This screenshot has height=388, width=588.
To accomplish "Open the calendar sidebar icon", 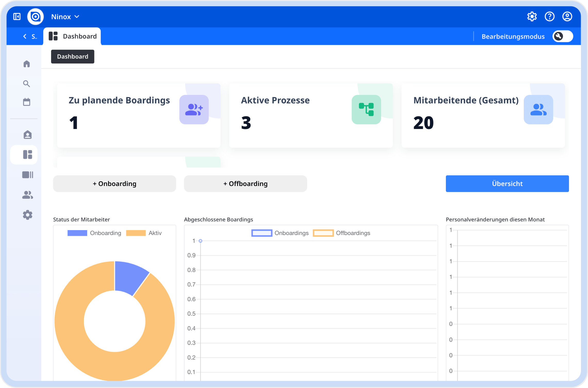I will point(27,102).
